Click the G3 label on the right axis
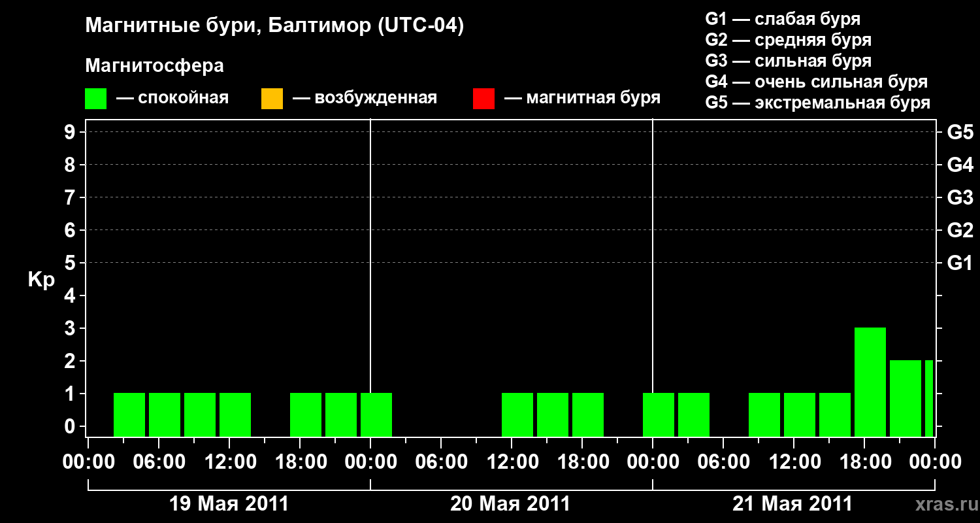Image resolution: width=980 pixels, height=523 pixels. [x=960, y=198]
